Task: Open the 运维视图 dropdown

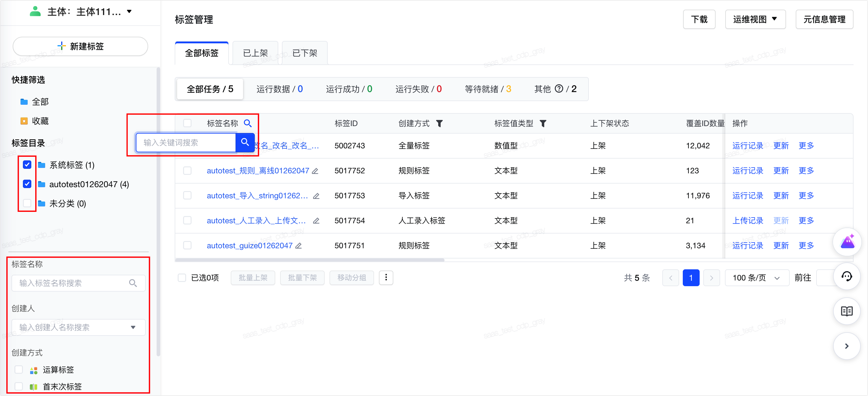Action: (x=755, y=19)
